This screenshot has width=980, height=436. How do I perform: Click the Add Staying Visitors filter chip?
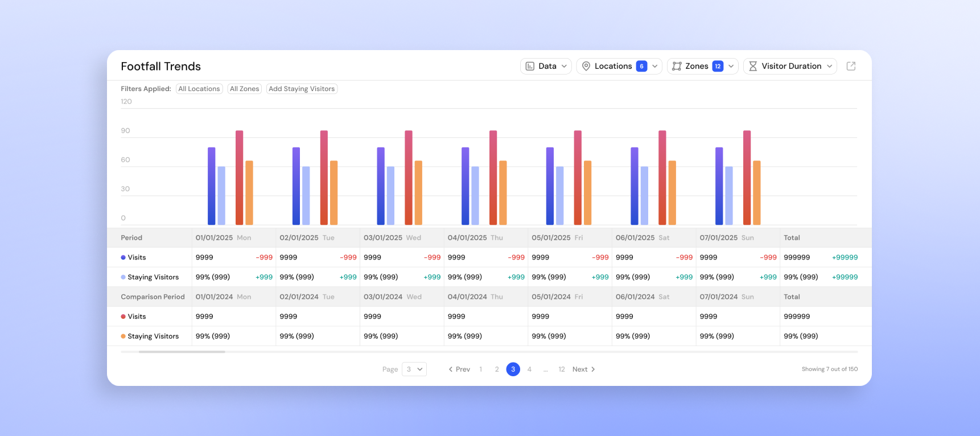coord(302,89)
